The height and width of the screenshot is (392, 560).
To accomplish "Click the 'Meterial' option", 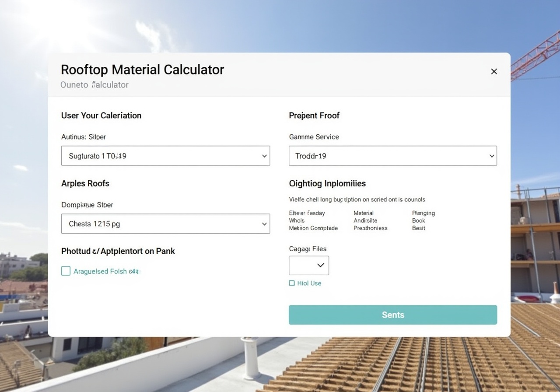I will click(364, 213).
